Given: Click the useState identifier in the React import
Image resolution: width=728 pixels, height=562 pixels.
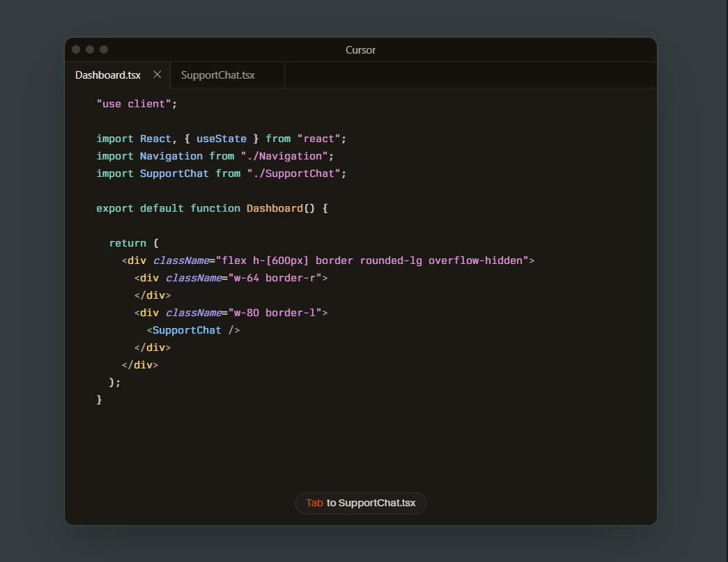Looking at the screenshot, I should click(x=221, y=139).
